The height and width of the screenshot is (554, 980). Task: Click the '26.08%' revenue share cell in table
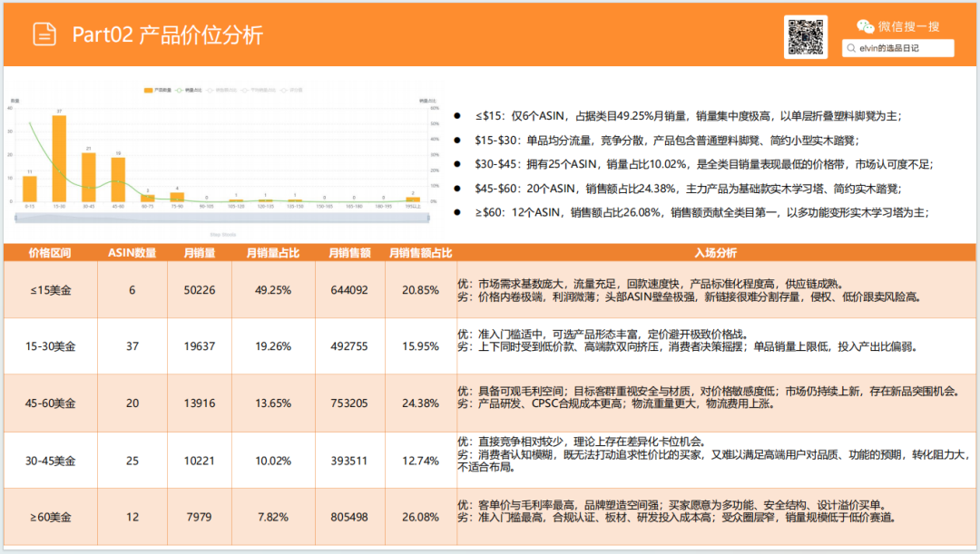pos(420,517)
